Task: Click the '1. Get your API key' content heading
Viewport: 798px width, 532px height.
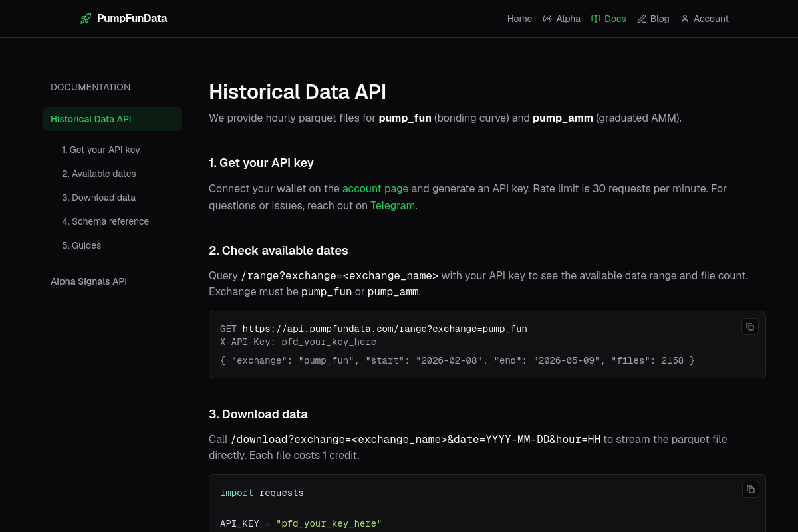Action: [261, 163]
